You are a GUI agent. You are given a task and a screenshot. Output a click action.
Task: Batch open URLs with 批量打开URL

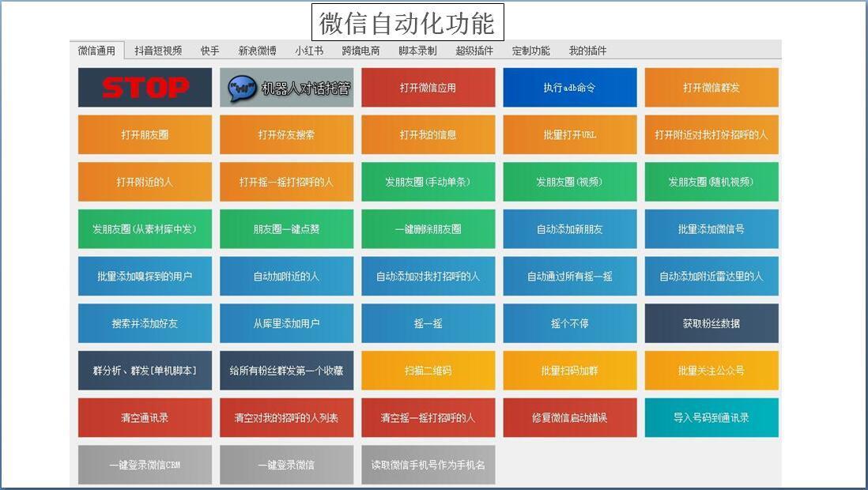point(570,134)
